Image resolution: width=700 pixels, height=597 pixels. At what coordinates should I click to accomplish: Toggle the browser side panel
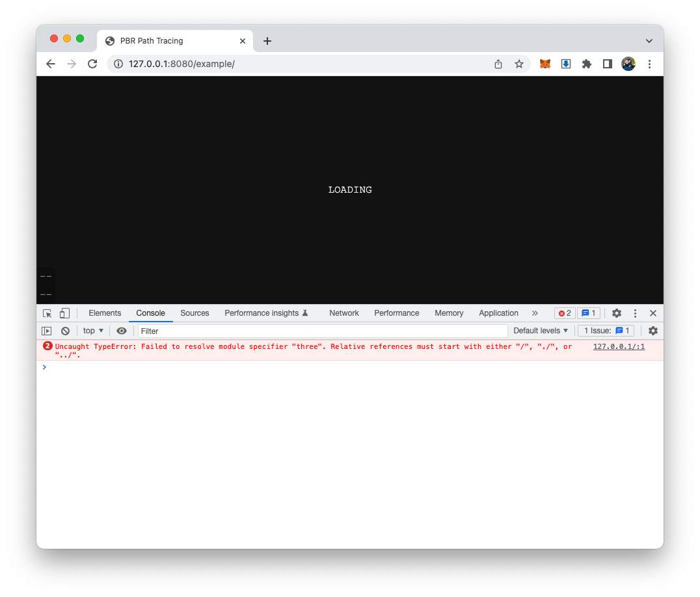[x=607, y=64]
